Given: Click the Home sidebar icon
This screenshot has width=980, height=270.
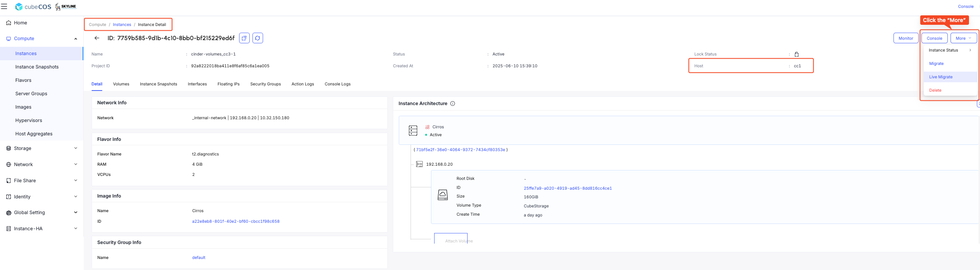Looking at the screenshot, I should click(9, 23).
